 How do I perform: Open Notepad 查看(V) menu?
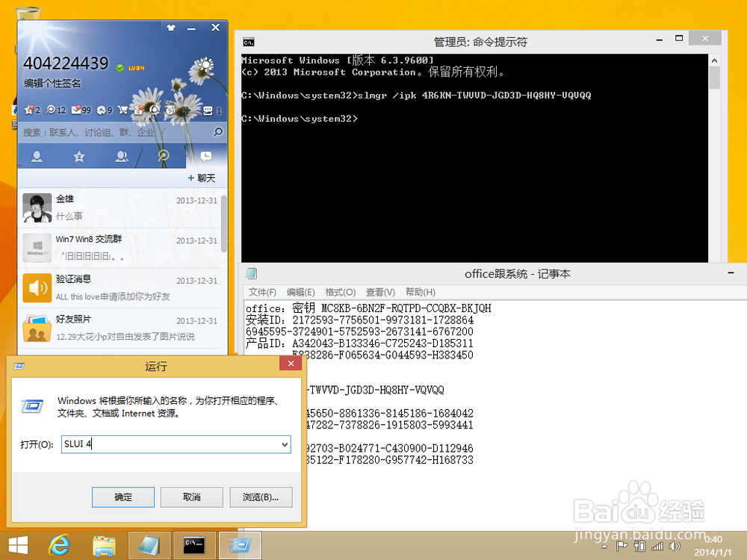coord(380,293)
